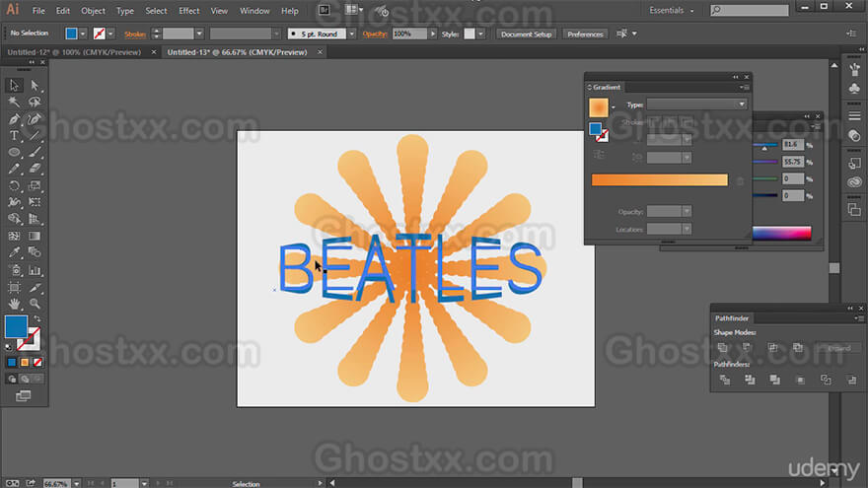Open the Object menu
The image size is (868, 488).
[x=93, y=11]
